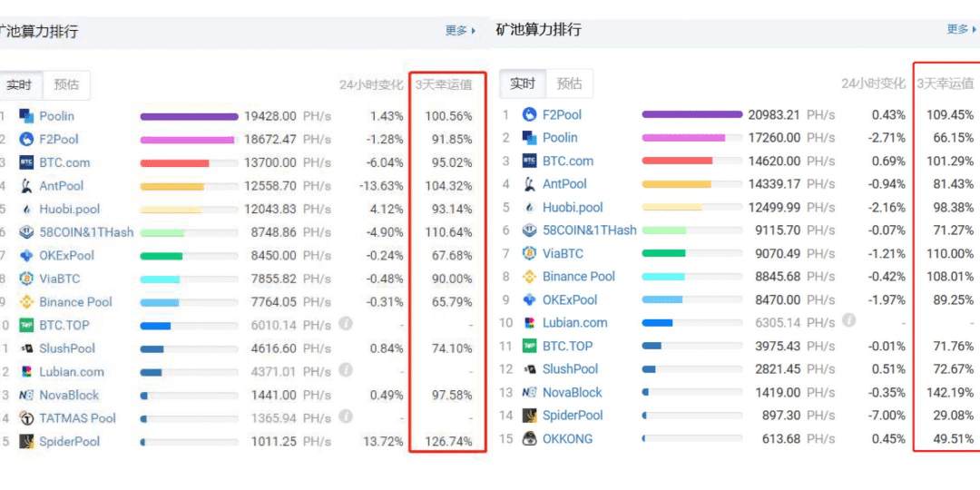
Task: Click the 58COIN&1THash icon in left panel
Action: point(26,232)
